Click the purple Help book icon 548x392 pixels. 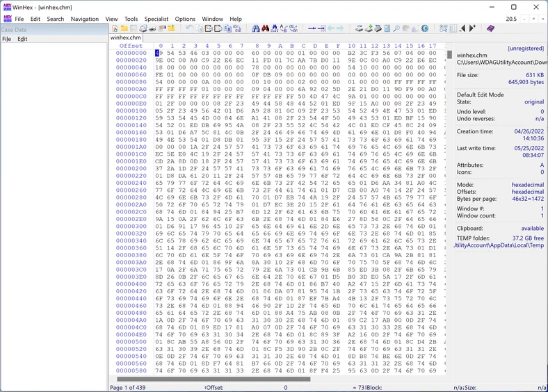click(x=490, y=28)
